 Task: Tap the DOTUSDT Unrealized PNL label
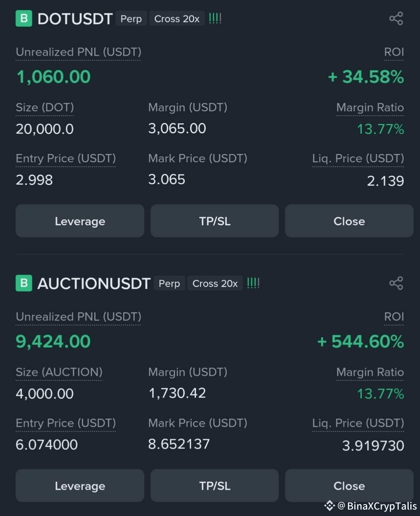click(x=79, y=52)
